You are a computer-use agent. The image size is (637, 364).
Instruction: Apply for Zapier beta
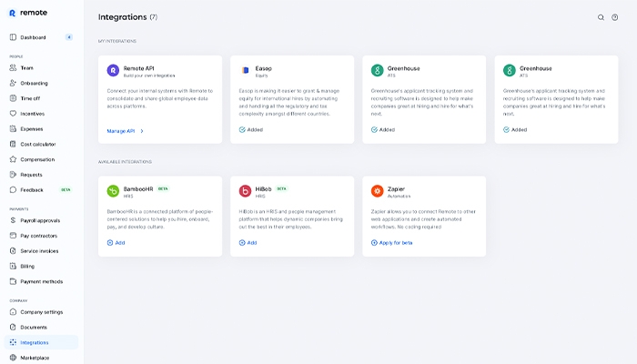tap(391, 243)
